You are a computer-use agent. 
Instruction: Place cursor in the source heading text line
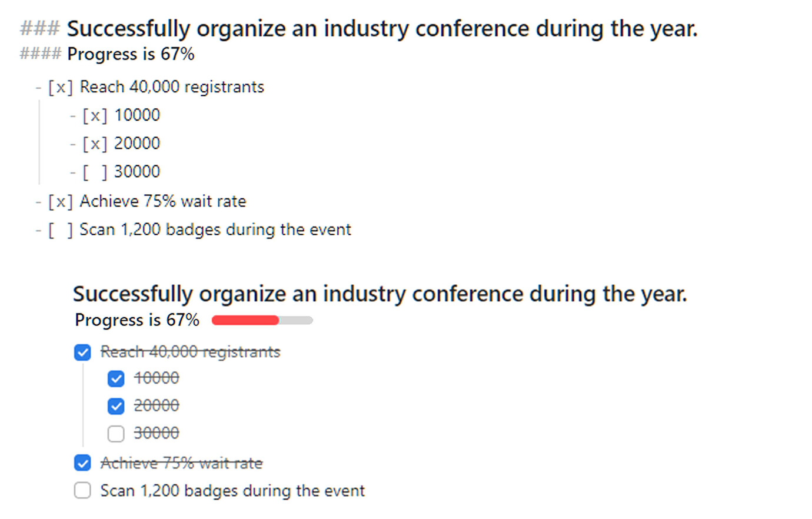pos(381,28)
